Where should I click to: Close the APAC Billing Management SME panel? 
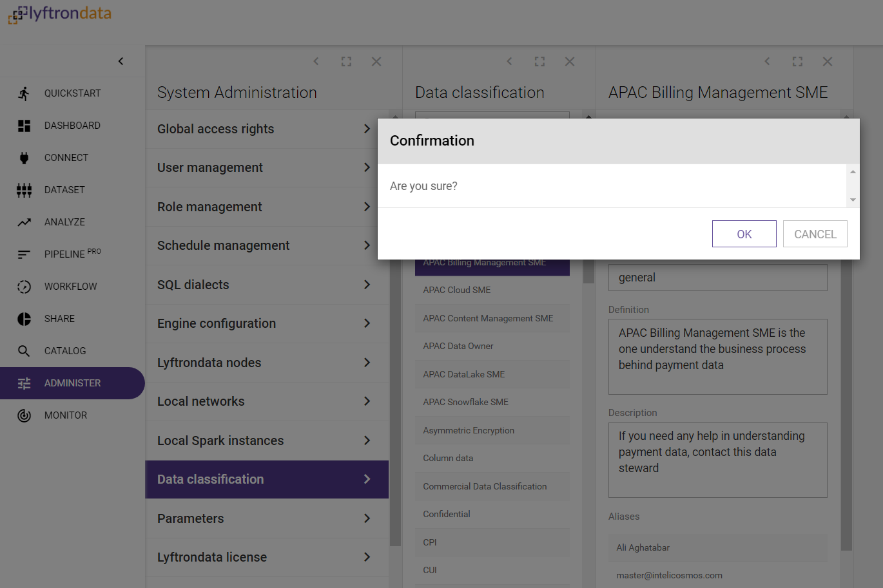tap(828, 61)
